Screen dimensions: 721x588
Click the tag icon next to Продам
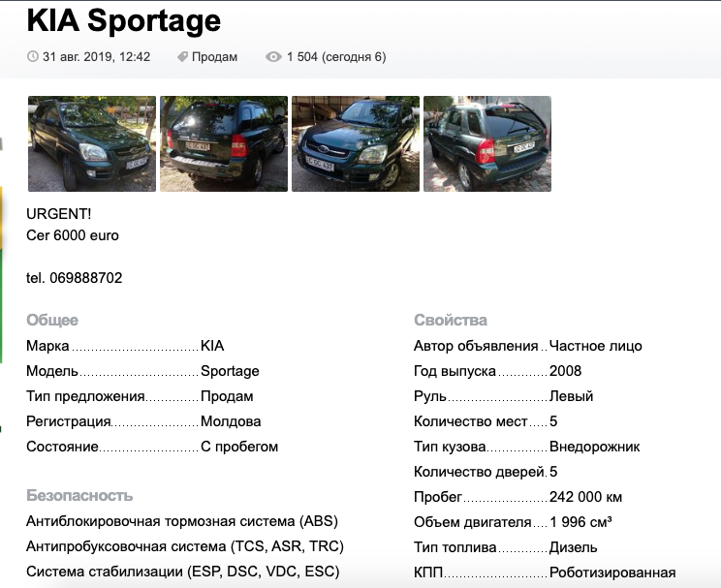pos(182,57)
